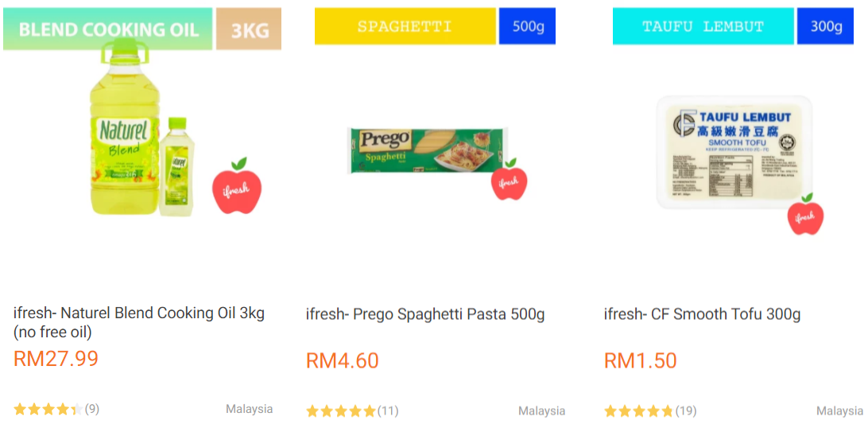Click the five-star rating for Prego Spaghetti

[x=340, y=411]
